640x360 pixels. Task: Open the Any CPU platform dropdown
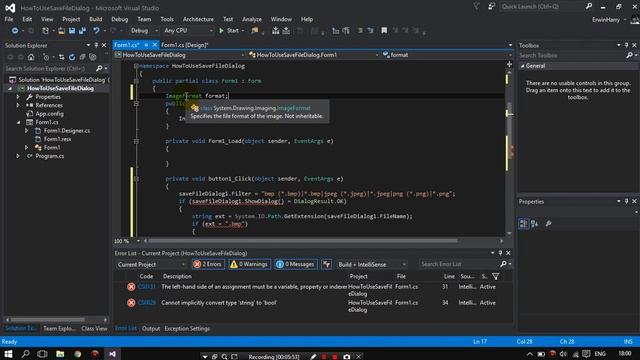[188, 31]
